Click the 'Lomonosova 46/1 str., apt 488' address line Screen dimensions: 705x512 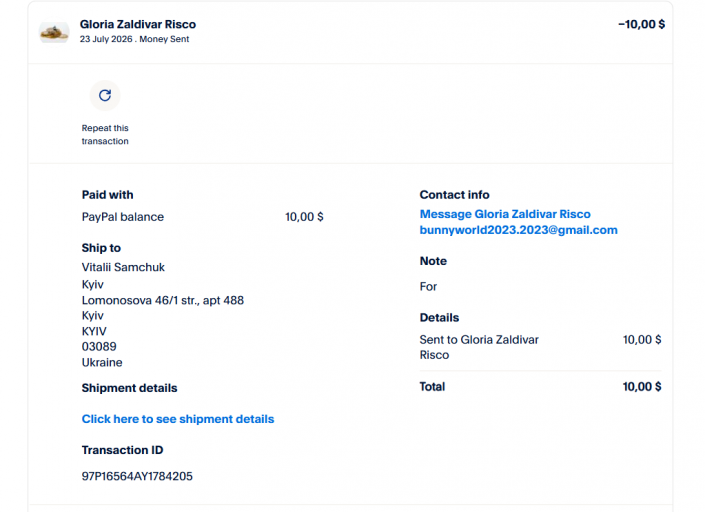pos(163,300)
